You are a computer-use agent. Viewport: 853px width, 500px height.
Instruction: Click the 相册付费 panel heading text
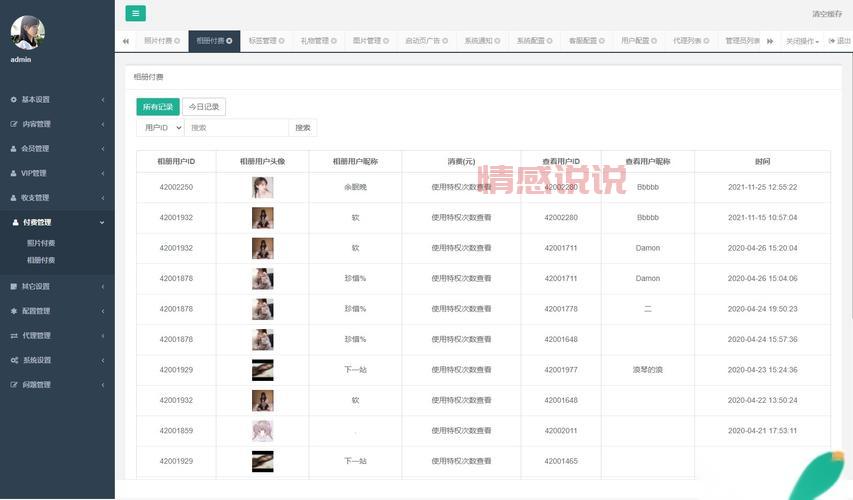[149, 77]
